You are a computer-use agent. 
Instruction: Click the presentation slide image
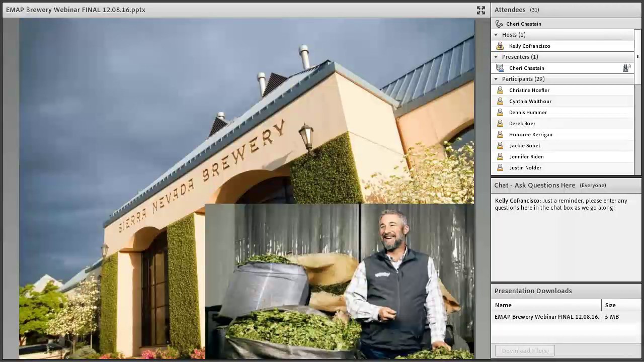click(247, 189)
